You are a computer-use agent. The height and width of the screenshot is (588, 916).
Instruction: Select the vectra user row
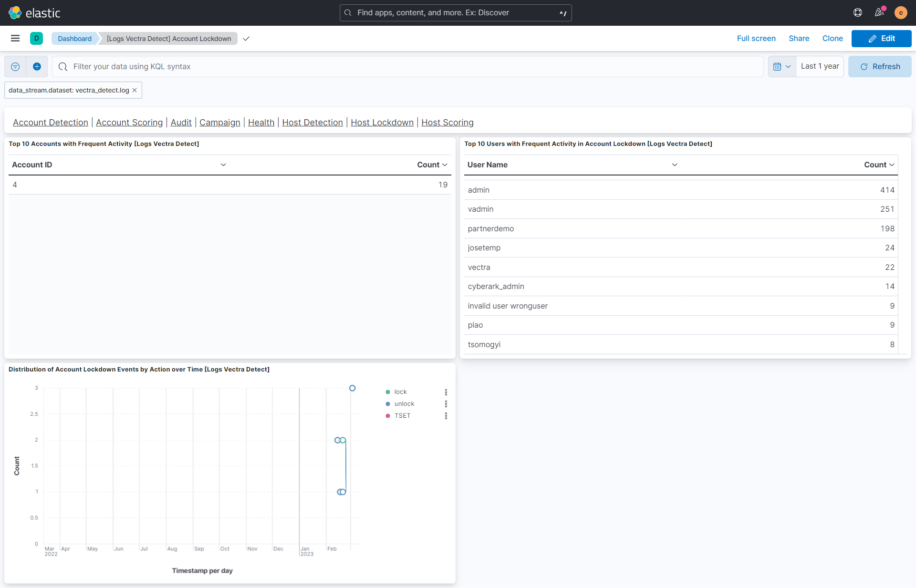tap(681, 268)
